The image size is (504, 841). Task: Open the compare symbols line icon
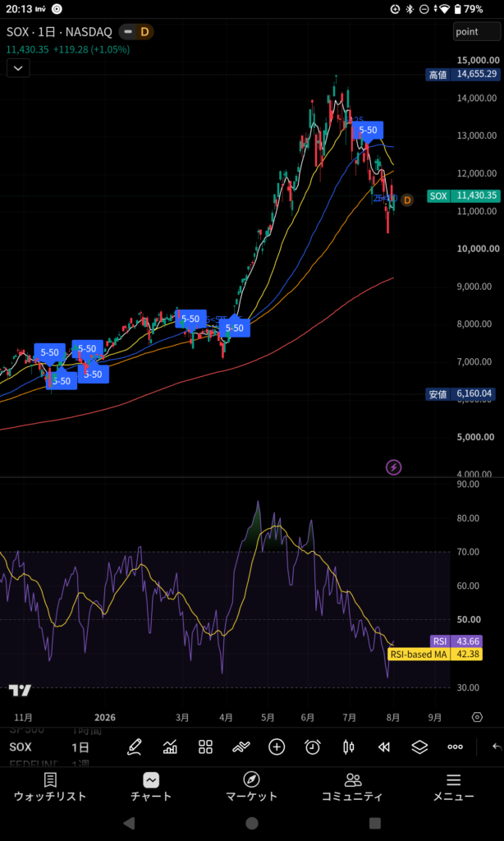click(241, 747)
